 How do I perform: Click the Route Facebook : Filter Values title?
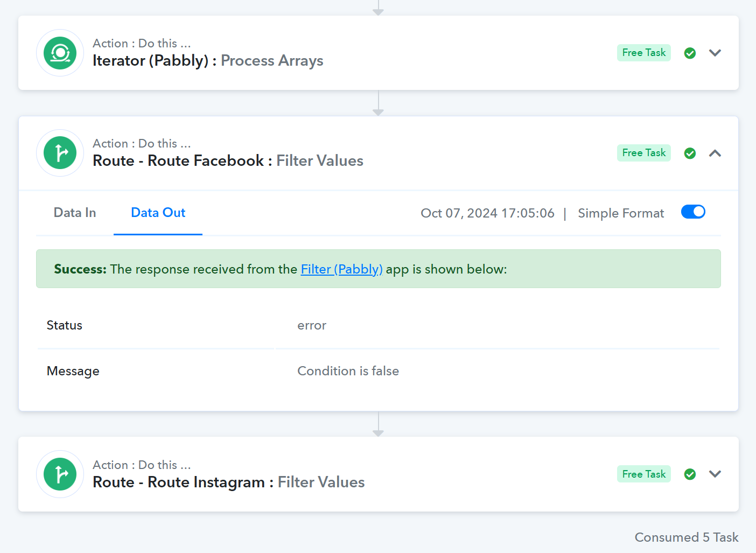point(228,160)
